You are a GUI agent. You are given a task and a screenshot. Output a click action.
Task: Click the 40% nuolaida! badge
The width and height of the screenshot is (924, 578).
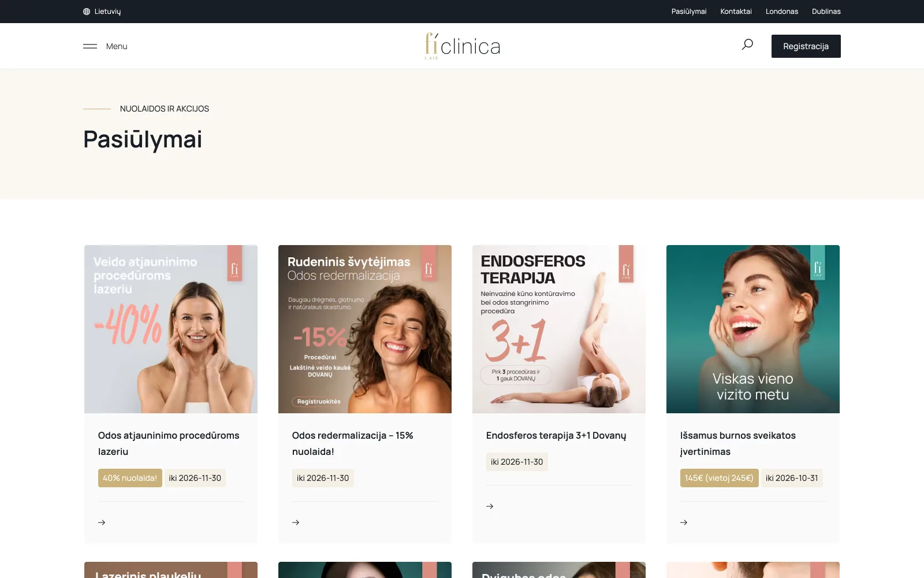pyautogui.click(x=130, y=478)
